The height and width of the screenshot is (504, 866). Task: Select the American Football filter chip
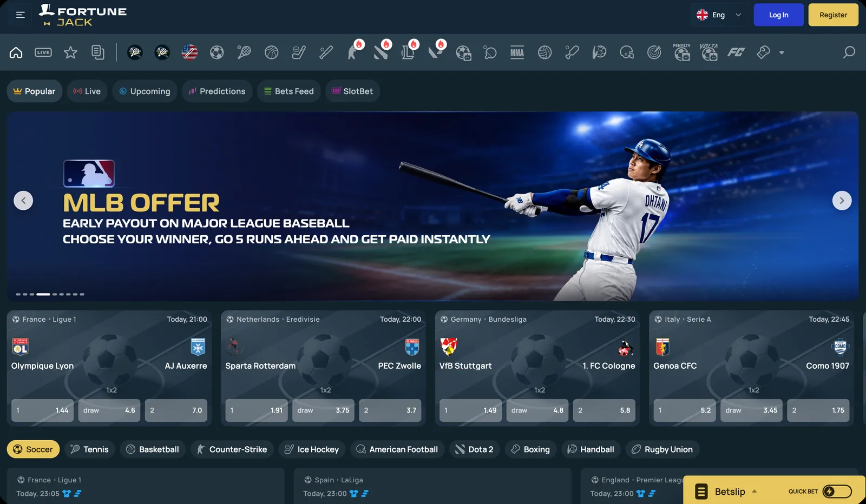click(x=398, y=449)
